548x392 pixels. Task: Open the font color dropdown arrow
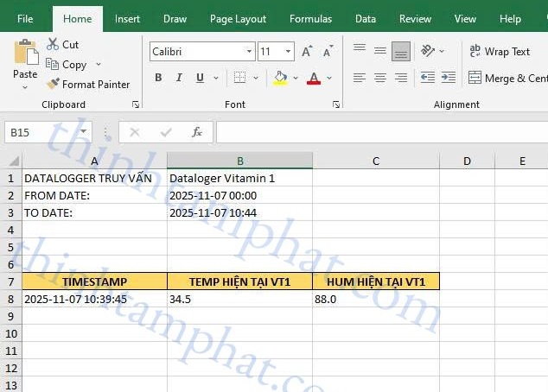point(329,78)
